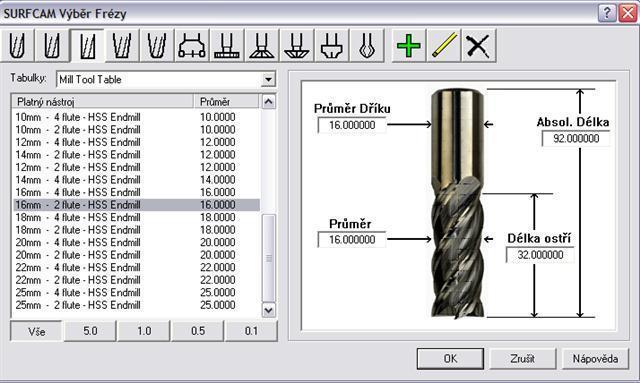The height and width of the screenshot is (383, 640).
Task: Toggle the 0.5 diameter filter
Action: [x=198, y=331]
